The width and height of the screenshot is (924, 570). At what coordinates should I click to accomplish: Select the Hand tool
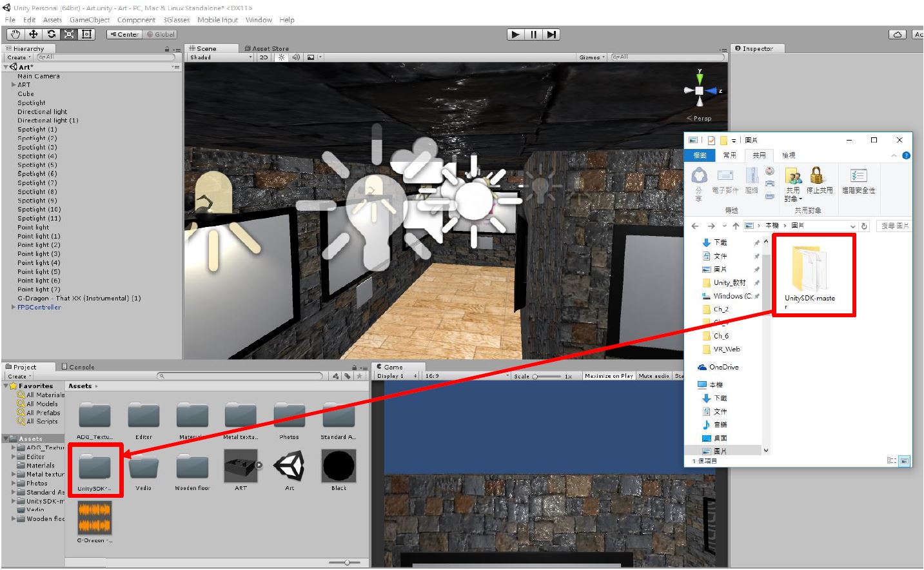point(15,34)
